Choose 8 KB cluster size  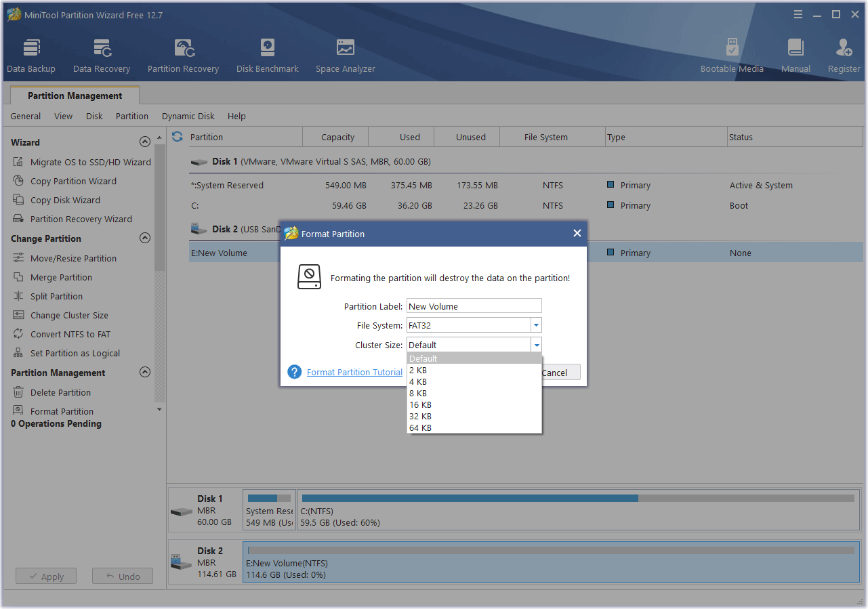coord(474,393)
